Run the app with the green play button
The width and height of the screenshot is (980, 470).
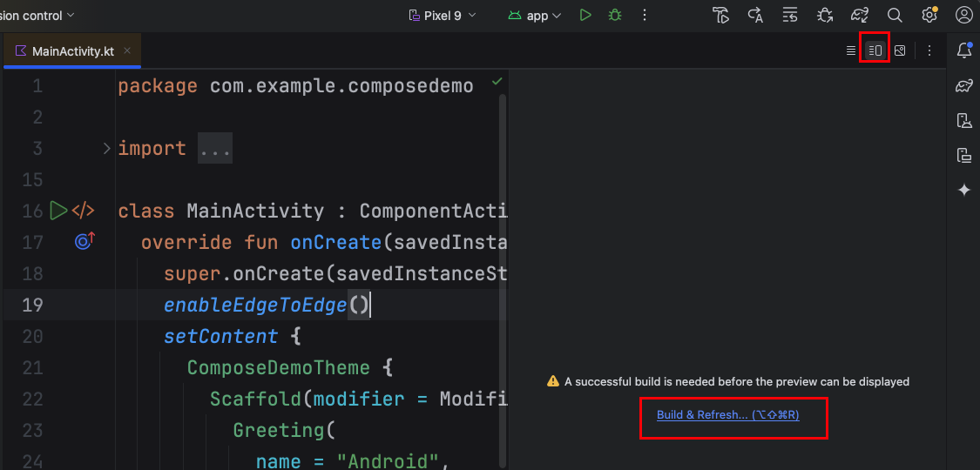pyautogui.click(x=585, y=16)
